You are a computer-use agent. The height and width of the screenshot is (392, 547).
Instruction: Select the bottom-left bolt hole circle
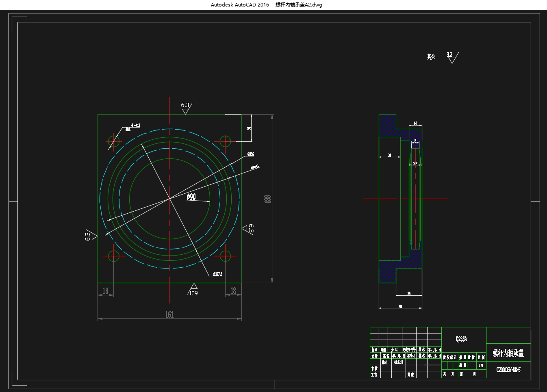pyautogui.click(x=114, y=256)
